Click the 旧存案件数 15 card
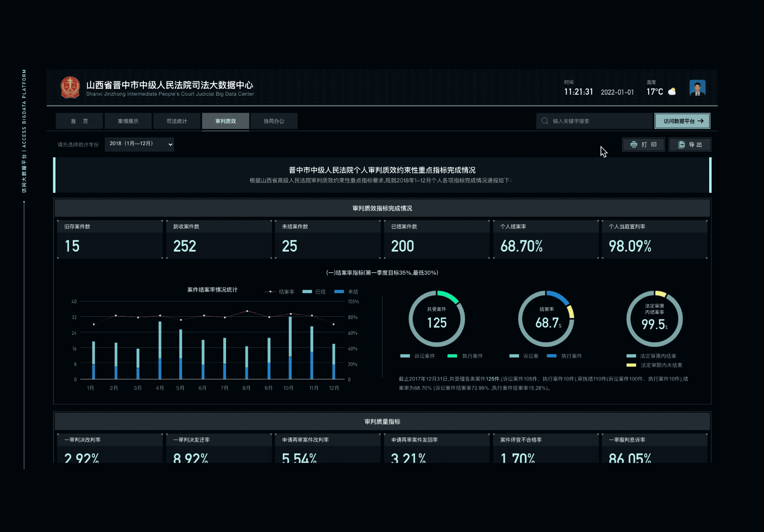 point(110,239)
